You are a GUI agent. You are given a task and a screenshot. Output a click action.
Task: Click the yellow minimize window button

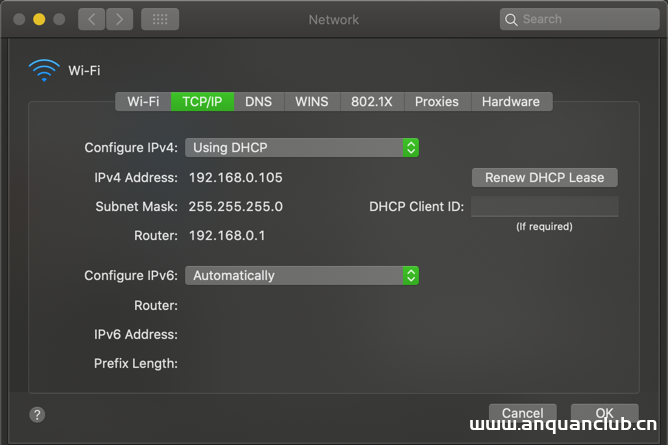[39, 19]
